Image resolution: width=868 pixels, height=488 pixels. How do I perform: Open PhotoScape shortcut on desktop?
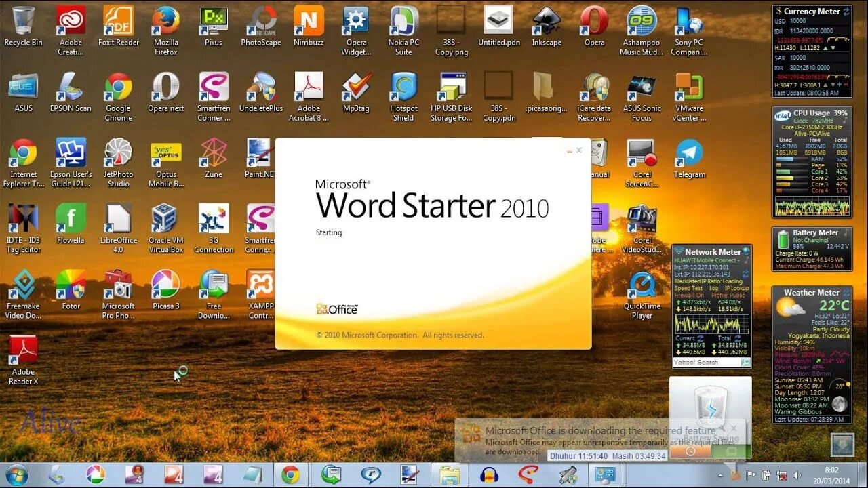[x=261, y=27]
